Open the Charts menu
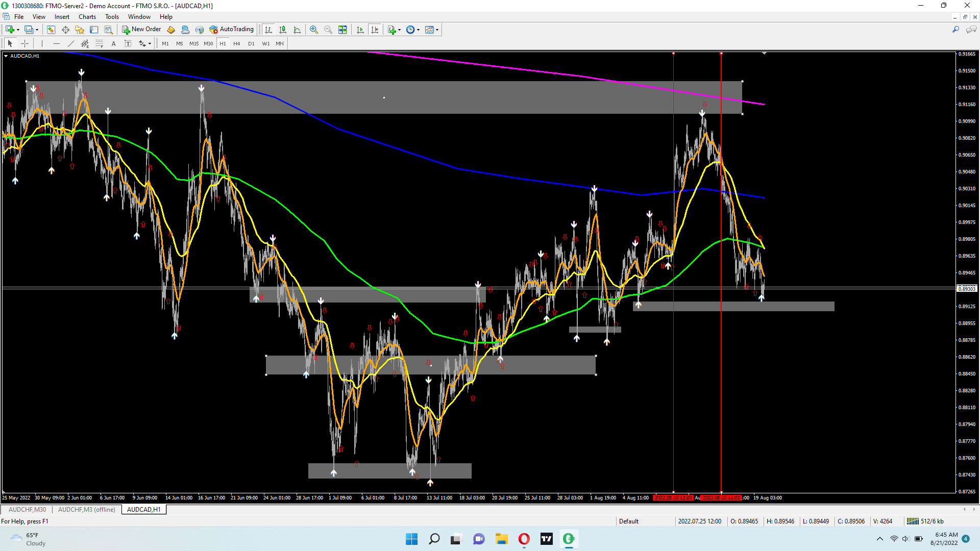This screenshot has width=980, height=551. click(87, 16)
